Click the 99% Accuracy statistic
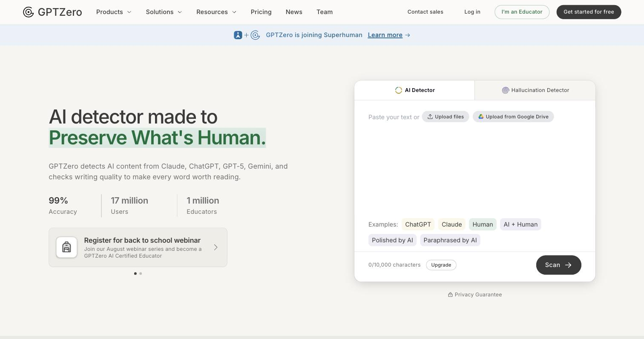Viewport: 644px width, 339px height. tap(63, 206)
